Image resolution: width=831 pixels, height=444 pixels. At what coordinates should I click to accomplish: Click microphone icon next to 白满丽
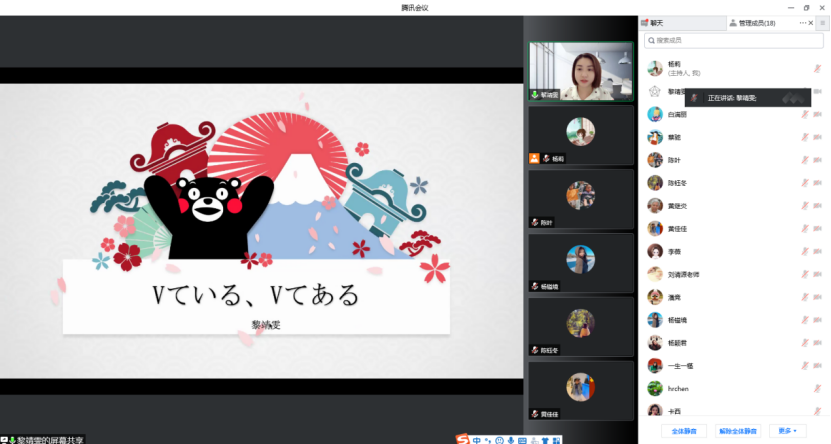[804, 114]
